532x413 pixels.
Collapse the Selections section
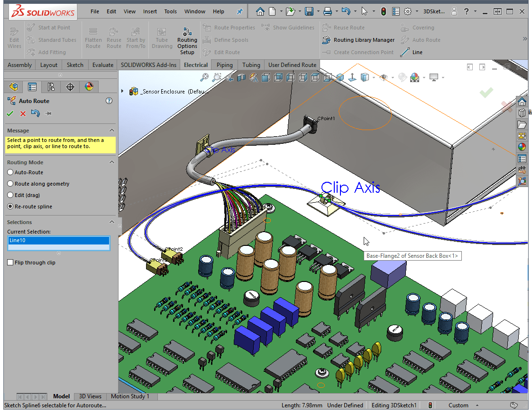click(x=111, y=222)
